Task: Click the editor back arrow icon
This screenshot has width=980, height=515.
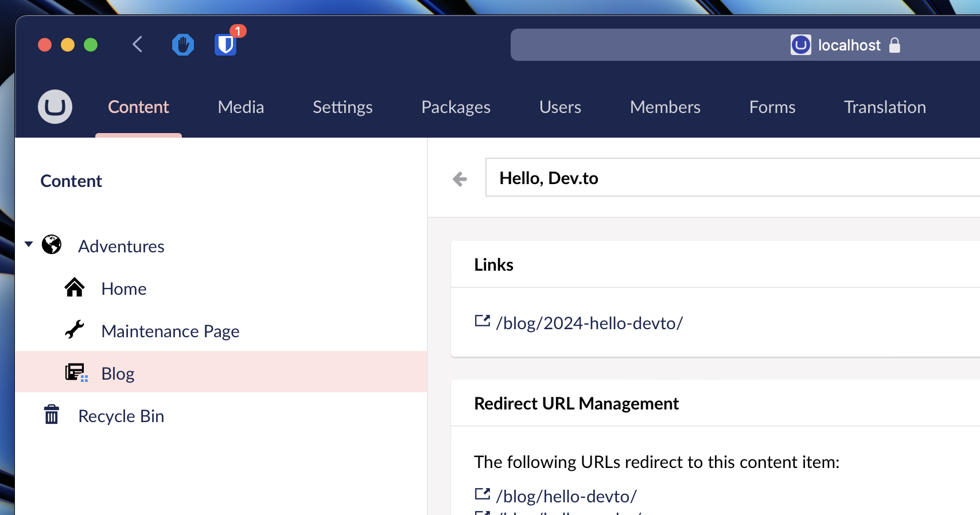Action: tap(460, 180)
